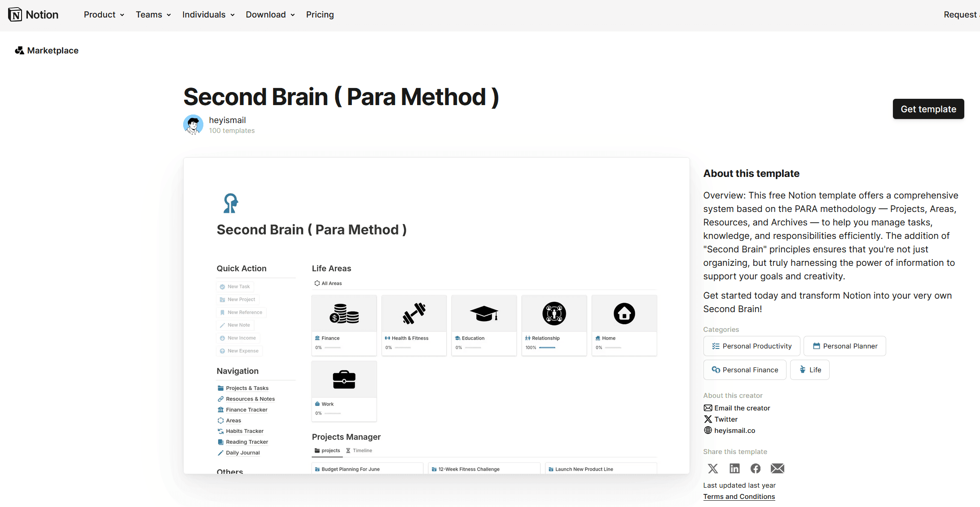Screen dimensions: 980x507
Task: Click the Reading Tracker book icon
Action: (x=220, y=442)
